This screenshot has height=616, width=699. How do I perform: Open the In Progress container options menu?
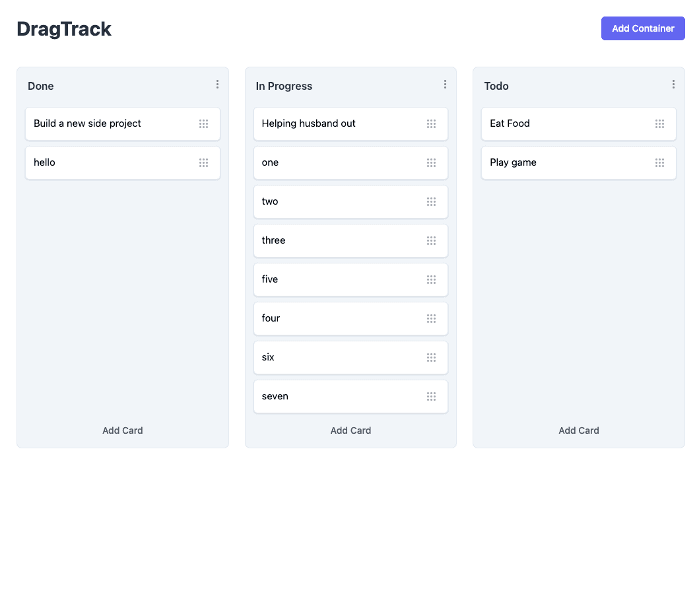click(x=446, y=85)
